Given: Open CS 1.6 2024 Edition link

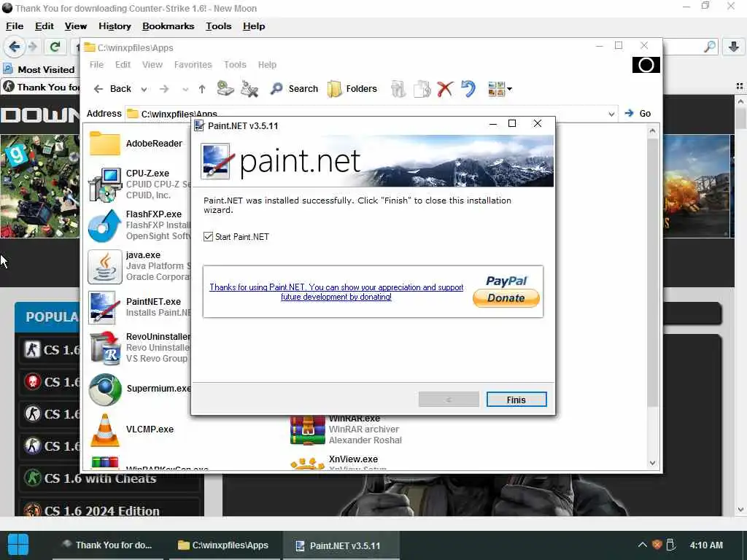Looking at the screenshot, I should click(101, 510).
